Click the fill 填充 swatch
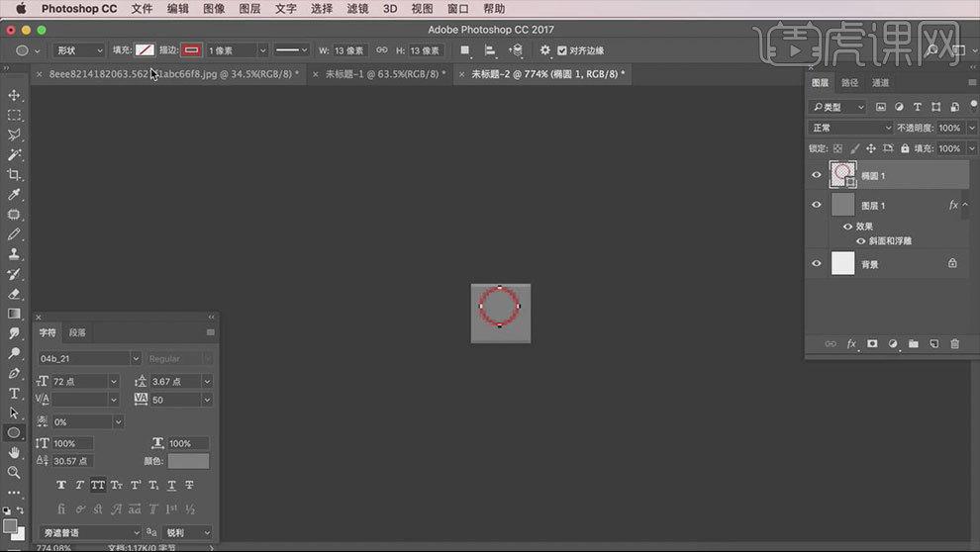The width and height of the screenshot is (980, 552). point(145,50)
